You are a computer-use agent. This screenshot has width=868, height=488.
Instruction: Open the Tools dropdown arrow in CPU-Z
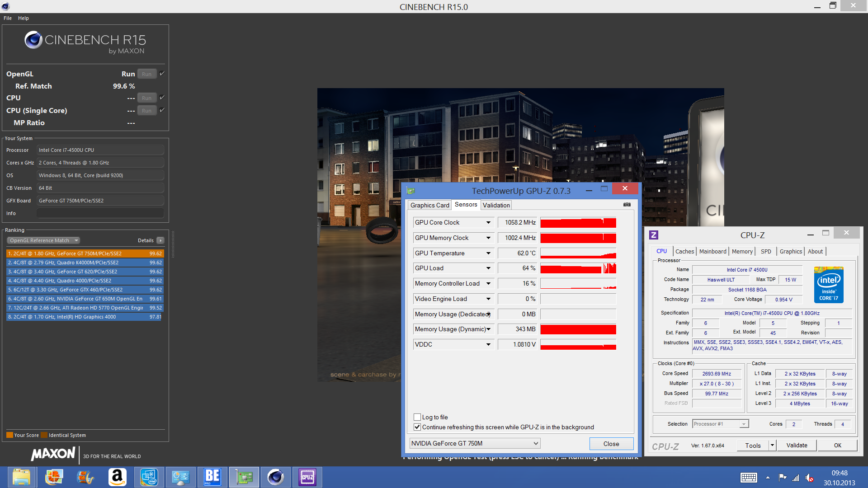(772, 446)
